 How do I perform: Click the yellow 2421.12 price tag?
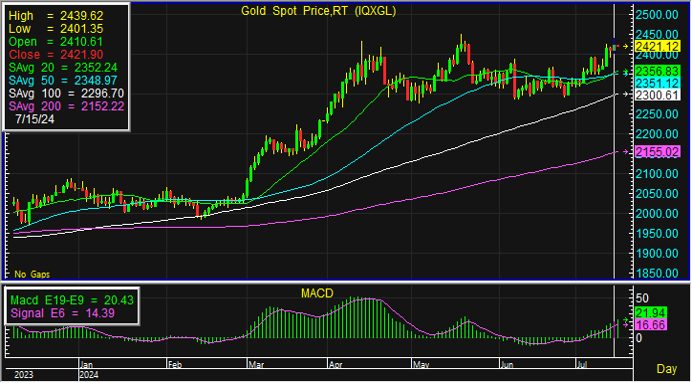click(x=657, y=47)
